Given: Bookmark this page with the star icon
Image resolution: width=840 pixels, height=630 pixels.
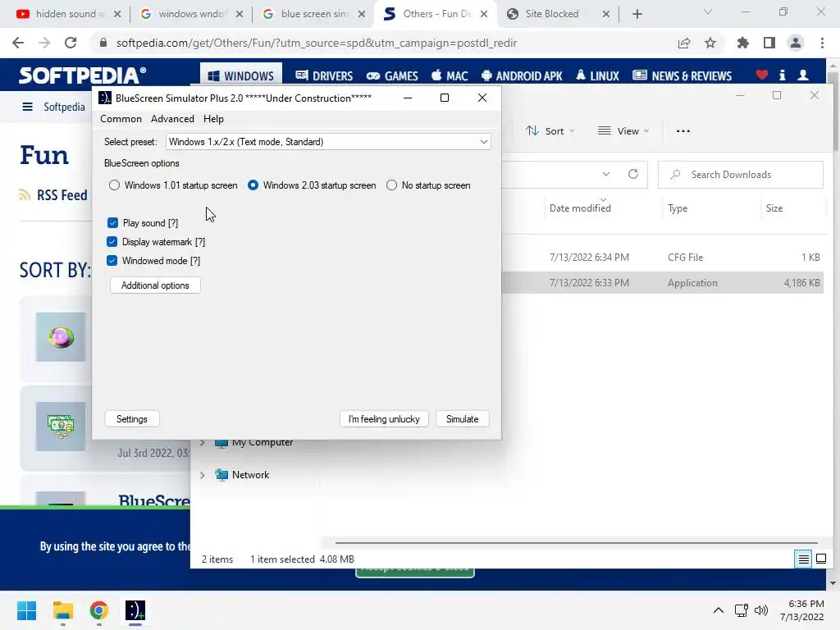Looking at the screenshot, I should click(710, 43).
